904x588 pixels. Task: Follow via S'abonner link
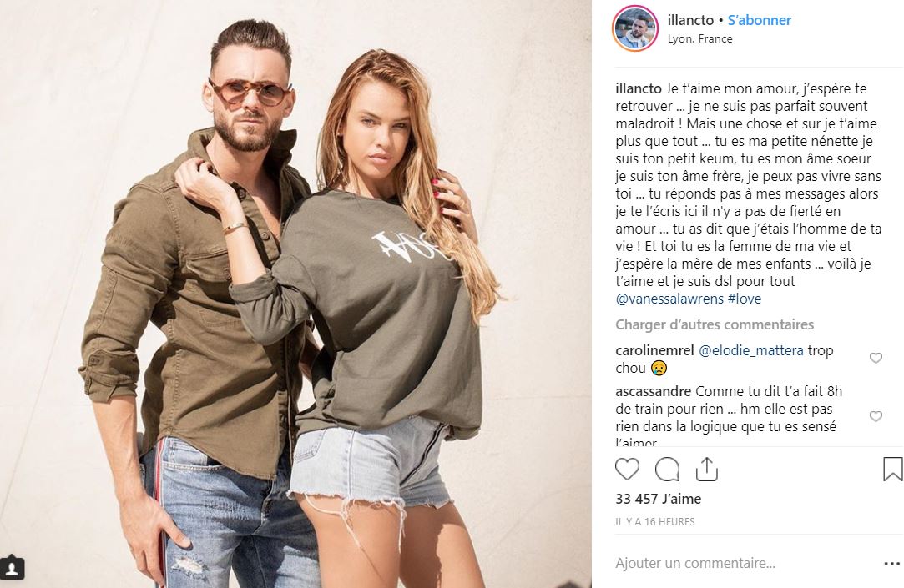(x=760, y=20)
